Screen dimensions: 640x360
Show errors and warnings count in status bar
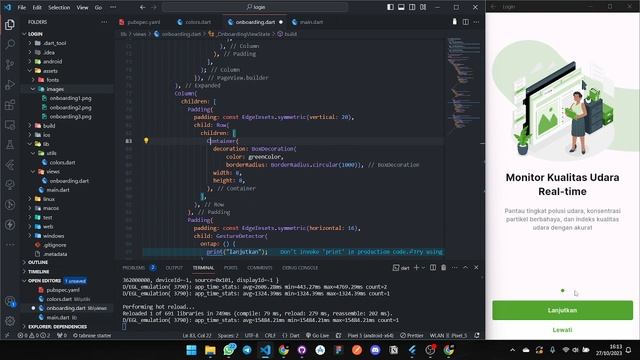(x=33, y=336)
